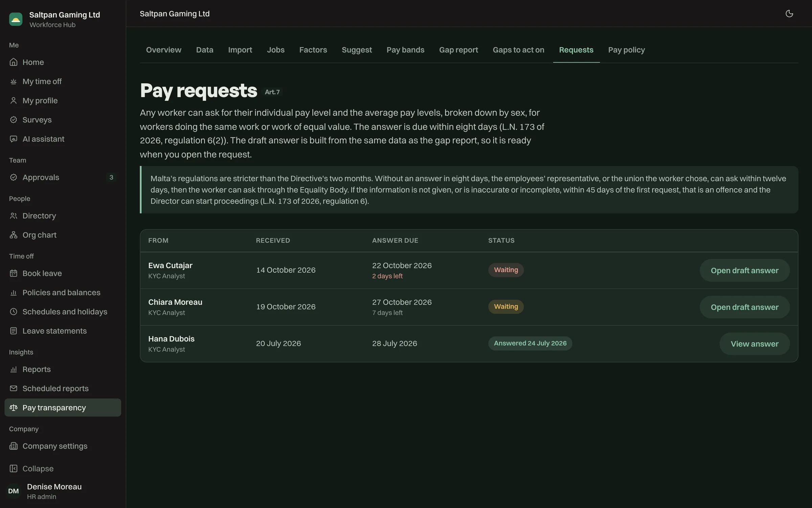The height and width of the screenshot is (508, 812).
Task: Click the Saltpan Gaming logo icon
Action: [16, 19]
